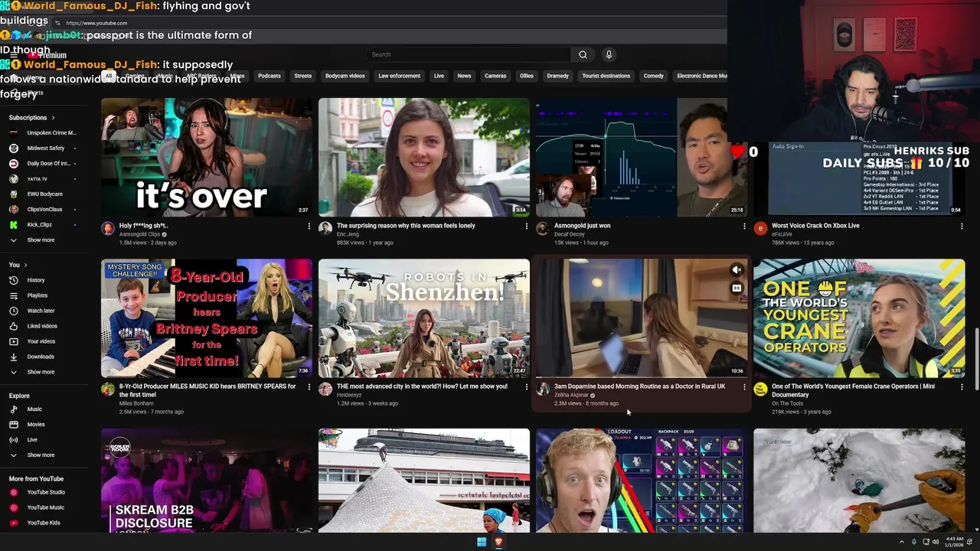Open the Skream B2B Disclosure thumbnail
Viewport: 980px width, 551px height.
click(207, 481)
